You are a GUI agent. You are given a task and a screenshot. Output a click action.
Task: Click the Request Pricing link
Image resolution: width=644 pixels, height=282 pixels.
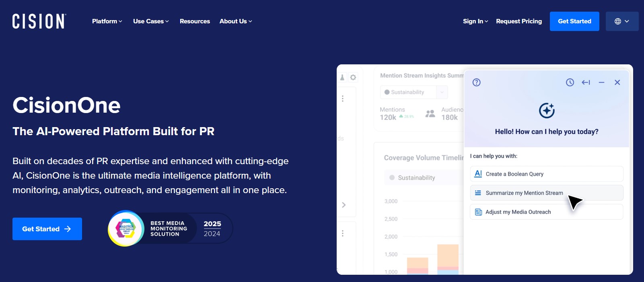tap(519, 21)
